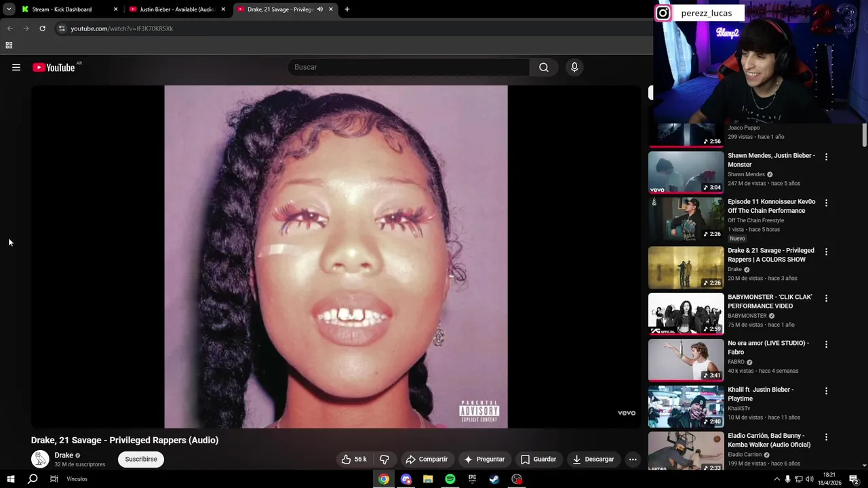Open File Explorer from taskbar
Image resolution: width=868 pixels, height=488 pixels.
coord(428,479)
